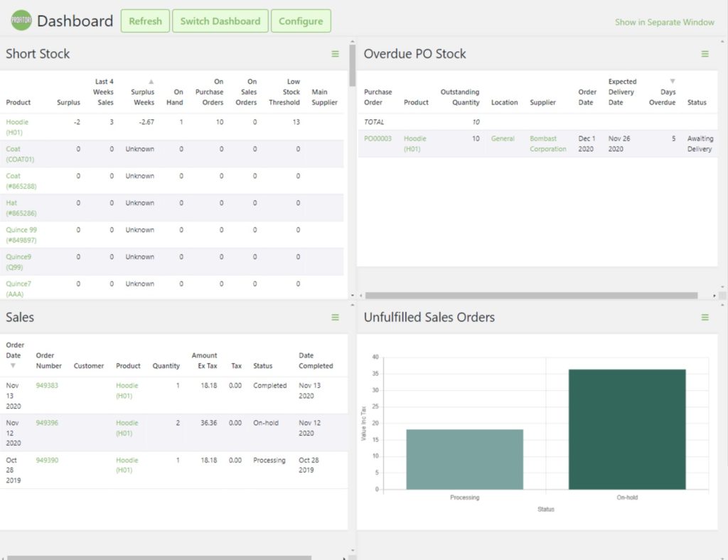The height and width of the screenshot is (560, 728).
Task: Open Hoodie product on order 949390 row
Action: [127, 465]
